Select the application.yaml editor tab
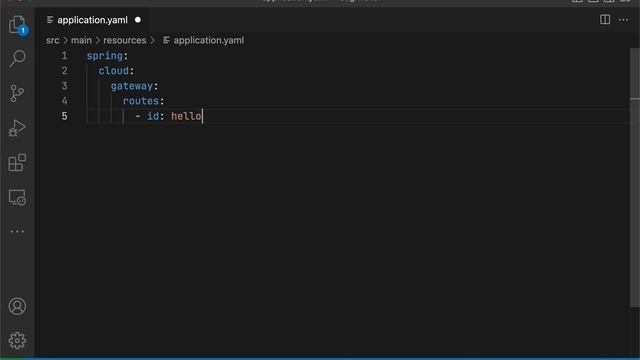The width and height of the screenshot is (640, 360). coord(93,20)
